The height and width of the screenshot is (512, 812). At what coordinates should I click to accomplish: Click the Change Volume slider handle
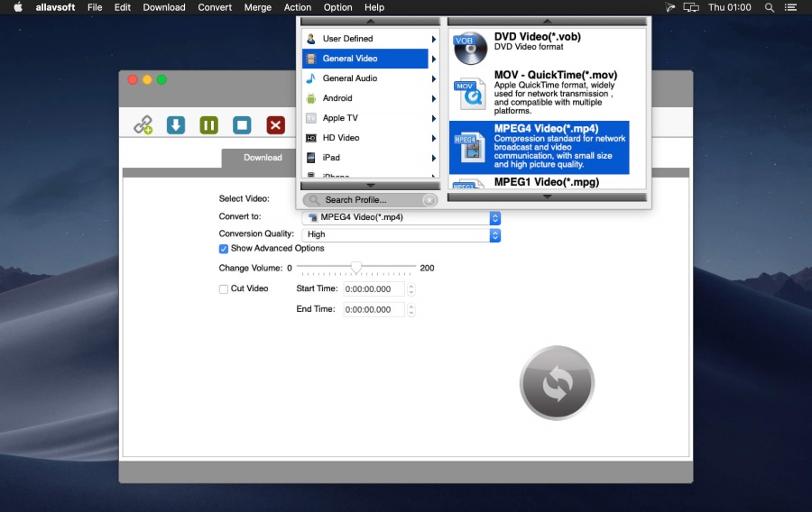[356, 268]
